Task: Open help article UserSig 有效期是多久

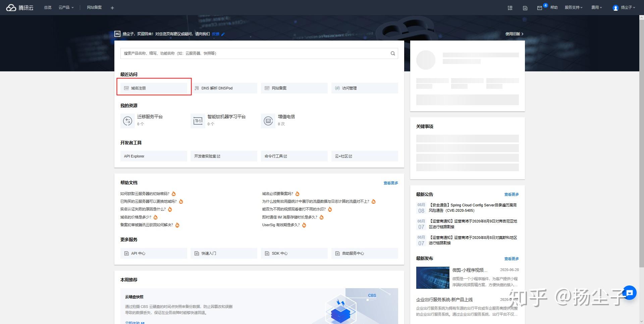Action: tap(281, 225)
